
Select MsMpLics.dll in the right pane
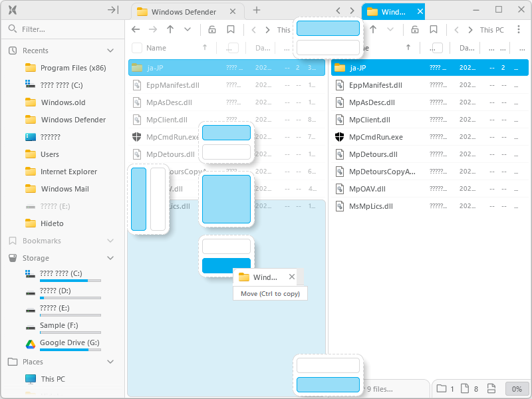tap(430, 206)
